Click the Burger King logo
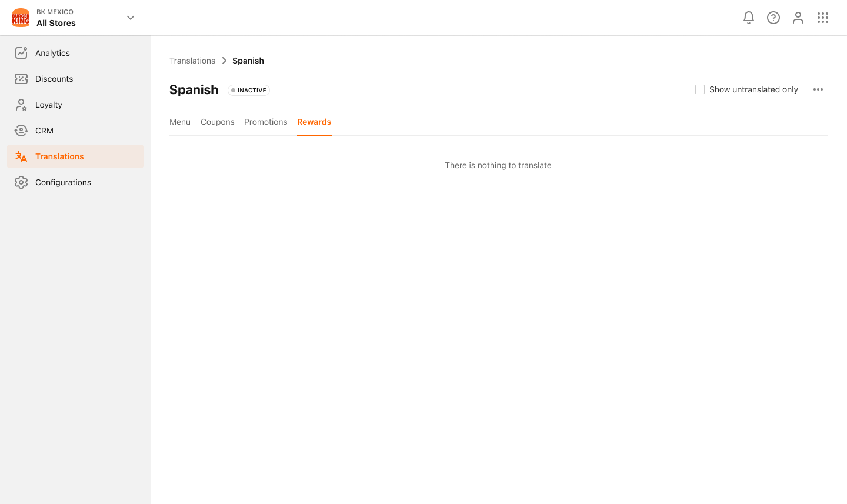The height and width of the screenshot is (504, 847). pos(21,18)
